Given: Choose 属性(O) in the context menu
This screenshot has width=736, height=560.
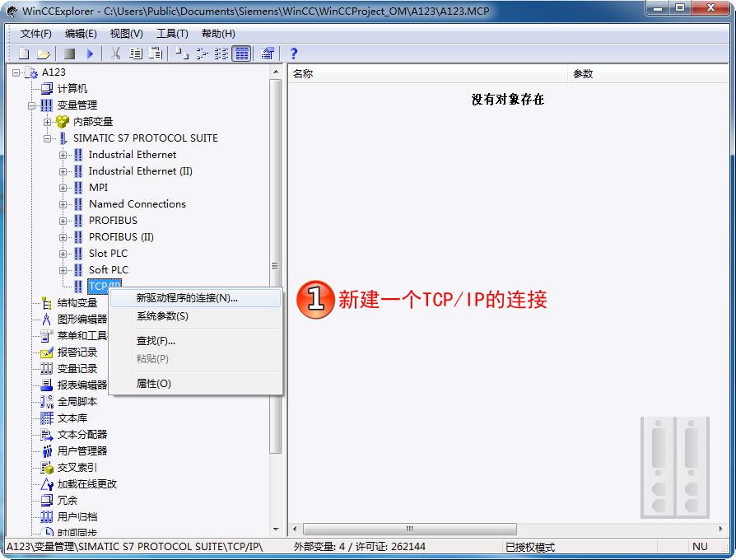Looking at the screenshot, I should coord(196,384).
